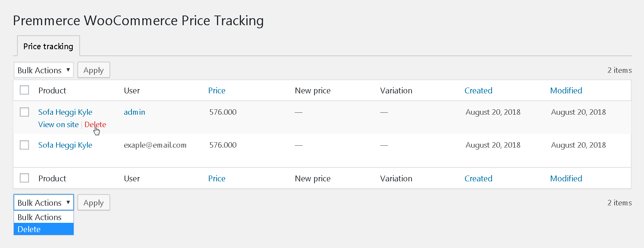Viewport: 644px width, 248px height.
Task: Click View on site link
Action: [58, 124]
